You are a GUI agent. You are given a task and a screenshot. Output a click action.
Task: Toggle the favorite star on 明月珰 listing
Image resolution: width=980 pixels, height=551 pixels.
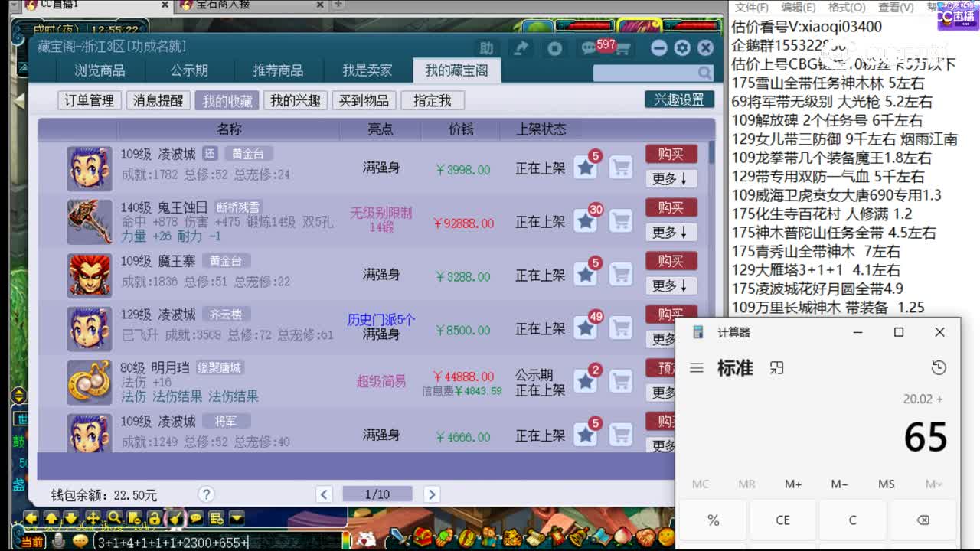pos(586,380)
